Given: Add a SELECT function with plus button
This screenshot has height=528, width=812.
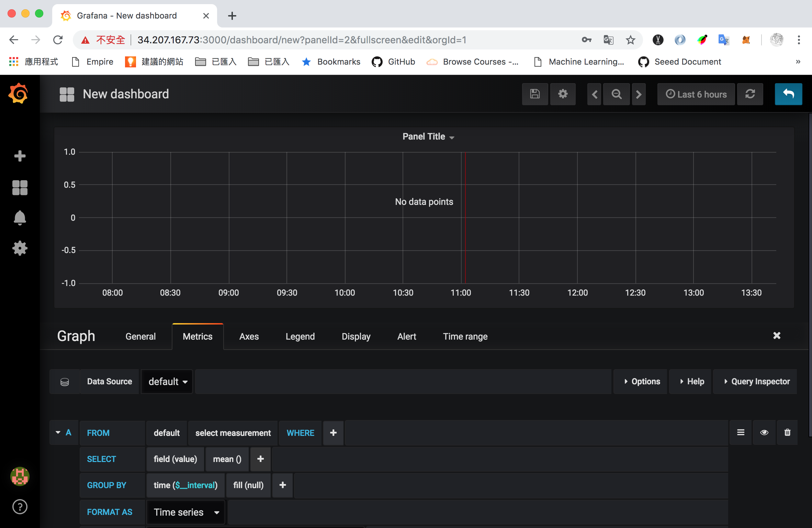Looking at the screenshot, I should pos(260,459).
